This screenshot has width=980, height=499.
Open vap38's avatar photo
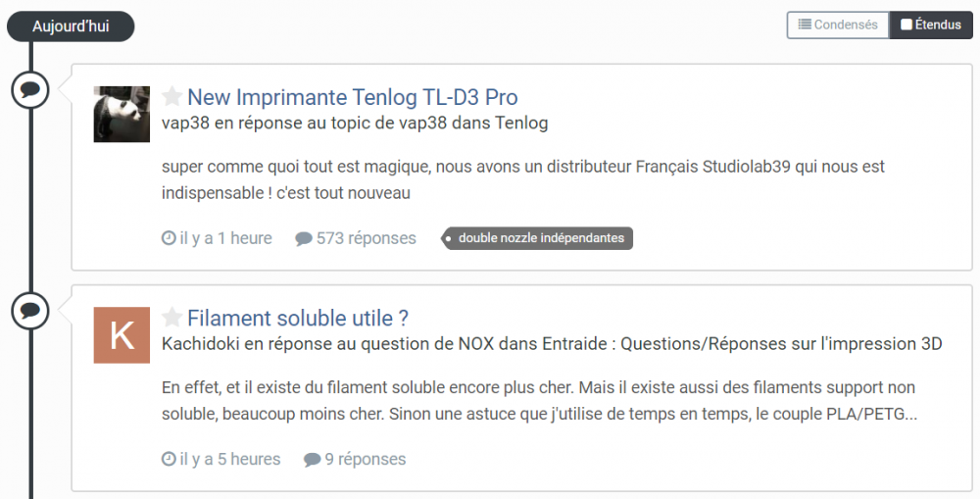click(x=122, y=114)
